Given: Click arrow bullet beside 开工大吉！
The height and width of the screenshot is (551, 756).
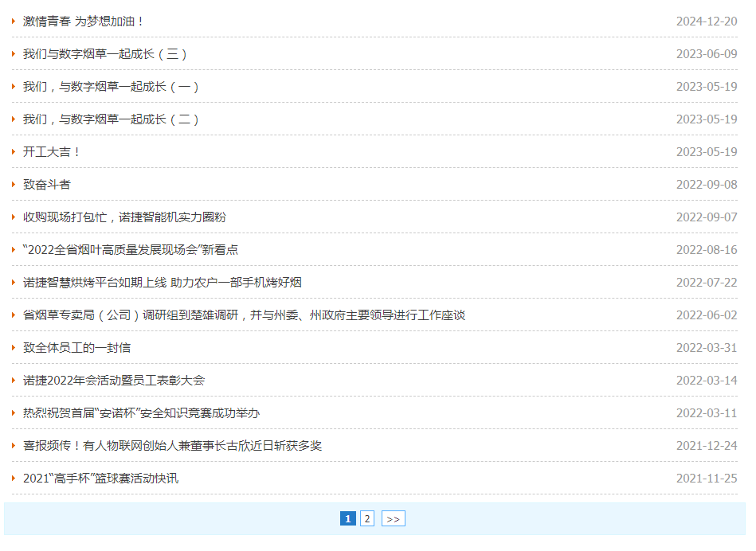Looking at the screenshot, I should 14,152.
